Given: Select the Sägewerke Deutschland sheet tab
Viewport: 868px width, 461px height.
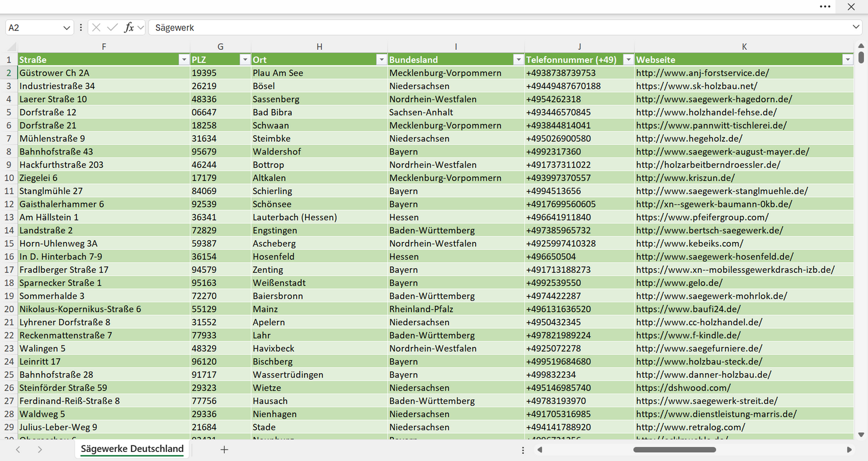Looking at the screenshot, I should click(x=132, y=449).
